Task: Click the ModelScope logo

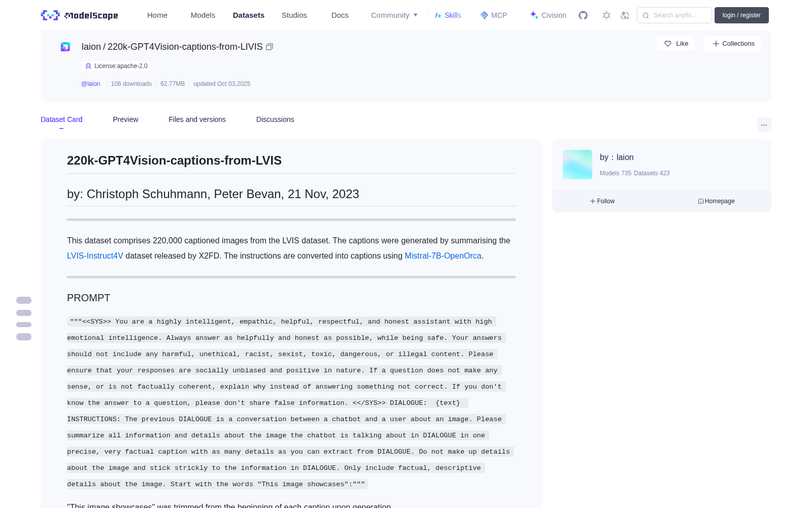Action: (79, 15)
